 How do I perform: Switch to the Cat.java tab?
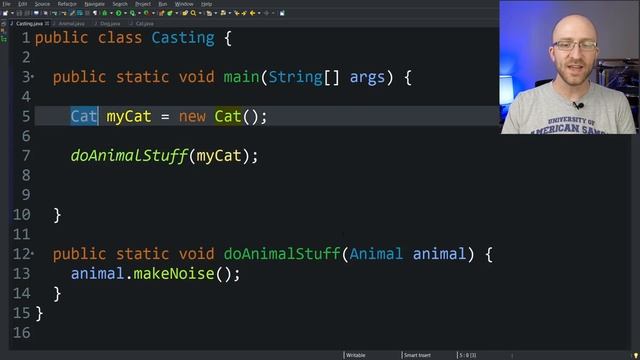coord(144,24)
